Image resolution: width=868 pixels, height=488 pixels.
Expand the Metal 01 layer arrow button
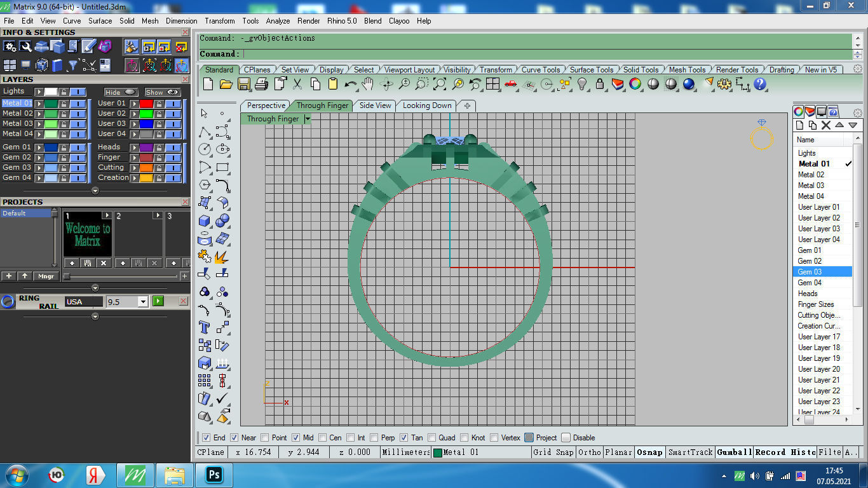point(39,104)
